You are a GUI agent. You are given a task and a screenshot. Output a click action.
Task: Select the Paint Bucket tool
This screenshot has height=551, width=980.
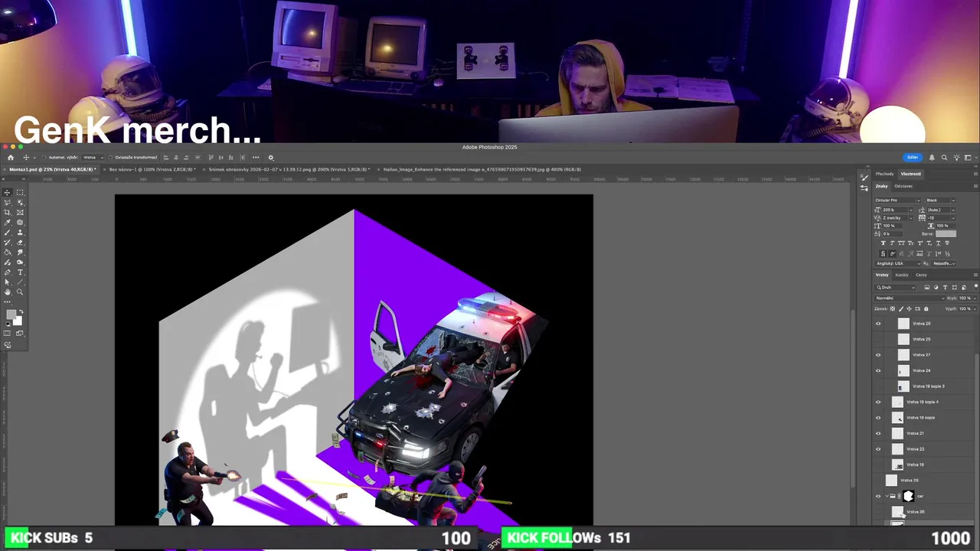[7, 253]
